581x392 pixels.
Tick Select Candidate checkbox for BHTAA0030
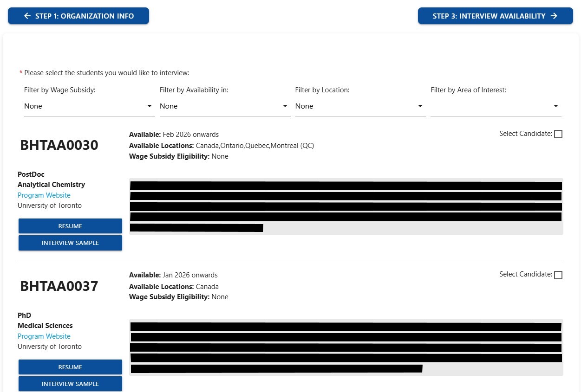pyautogui.click(x=558, y=134)
